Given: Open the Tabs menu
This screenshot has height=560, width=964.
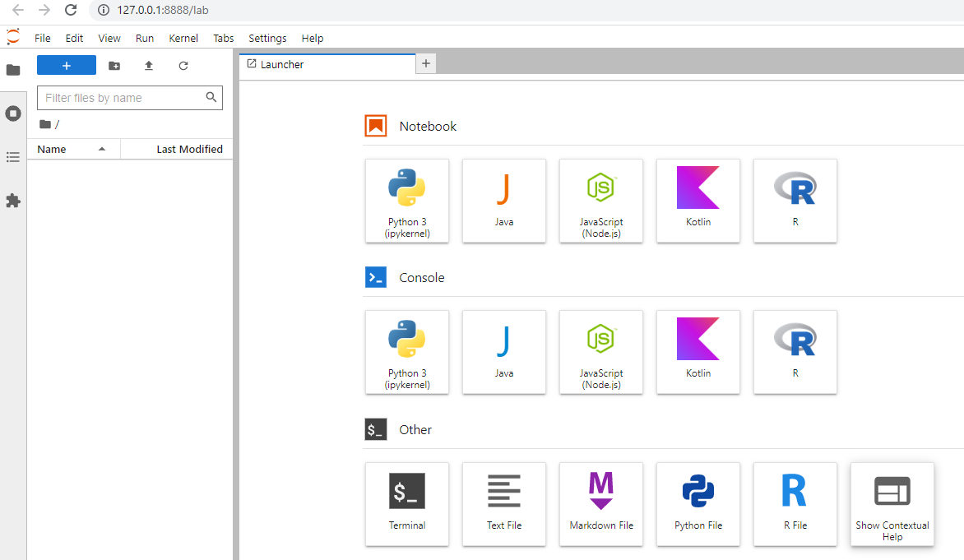Looking at the screenshot, I should tap(223, 38).
